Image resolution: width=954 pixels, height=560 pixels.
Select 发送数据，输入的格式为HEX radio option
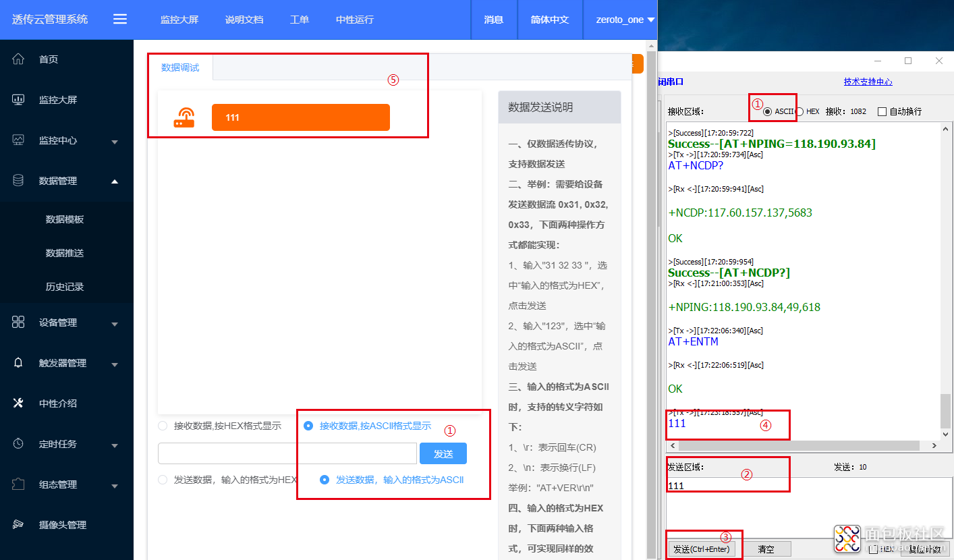pyautogui.click(x=163, y=480)
